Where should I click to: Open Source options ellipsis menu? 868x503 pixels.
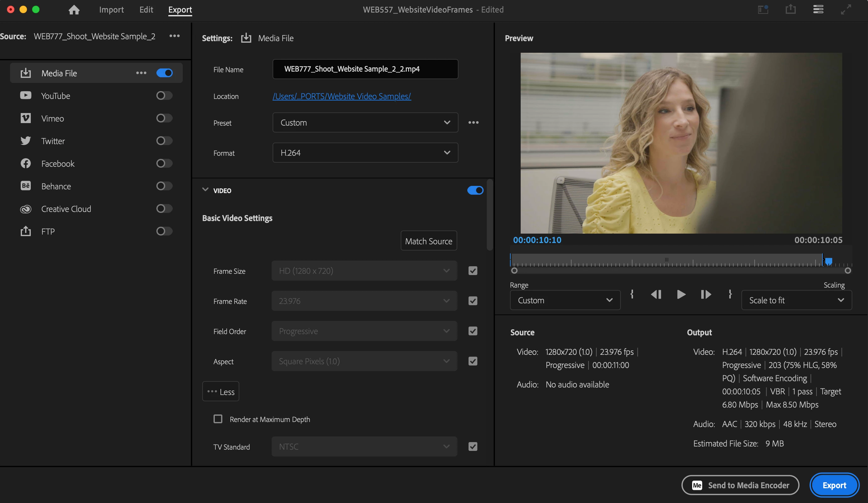click(x=174, y=36)
